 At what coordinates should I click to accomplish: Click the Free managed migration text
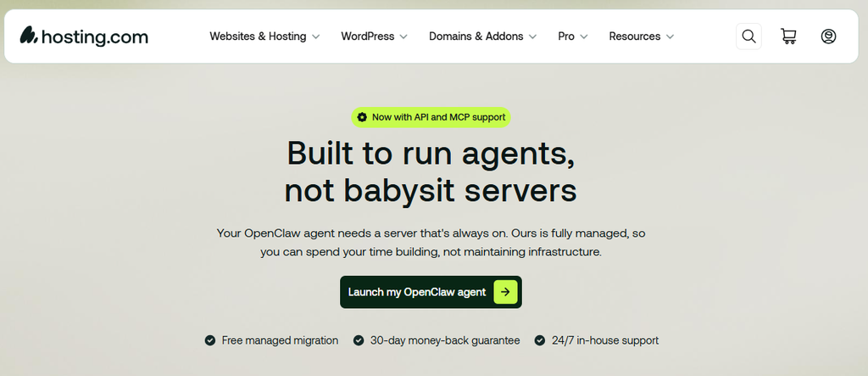point(280,340)
